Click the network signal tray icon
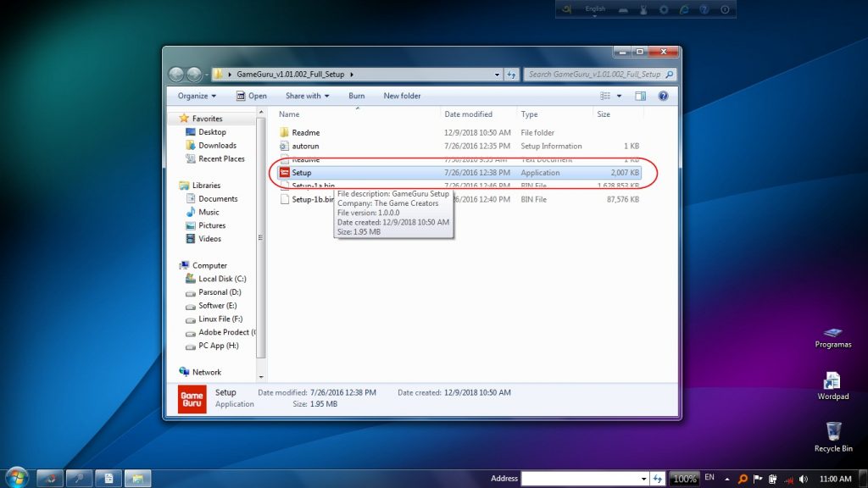 (788, 480)
